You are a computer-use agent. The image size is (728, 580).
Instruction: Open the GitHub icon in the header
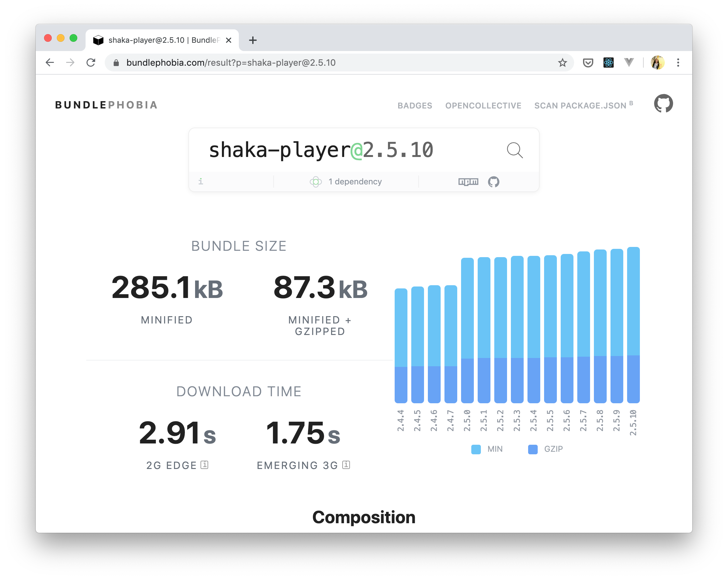663,103
